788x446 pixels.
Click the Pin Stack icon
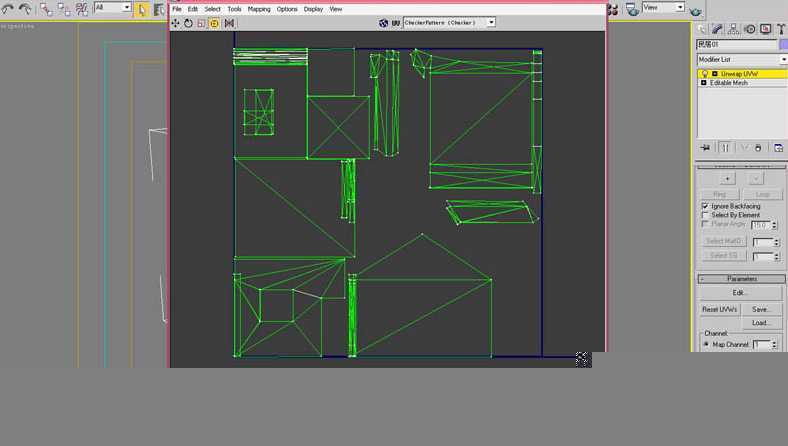pos(706,147)
